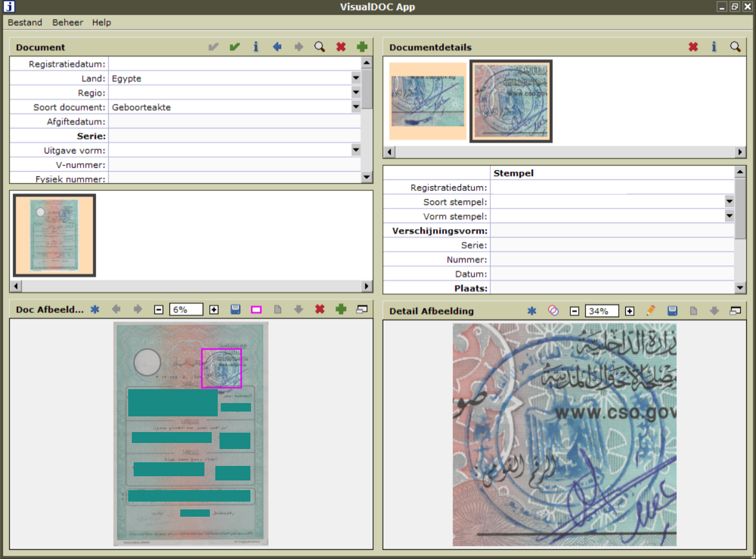This screenshot has width=756, height=559.
Task: Open the Land dropdown showing Egypte
Action: (356, 78)
